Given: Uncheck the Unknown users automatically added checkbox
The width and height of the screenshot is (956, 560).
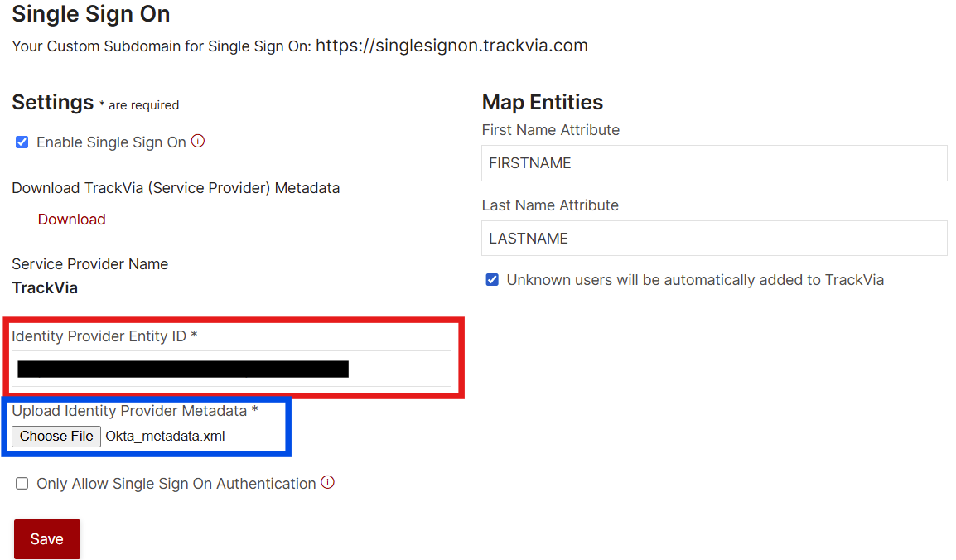Looking at the screenshot, I should [x=492, y=280].
